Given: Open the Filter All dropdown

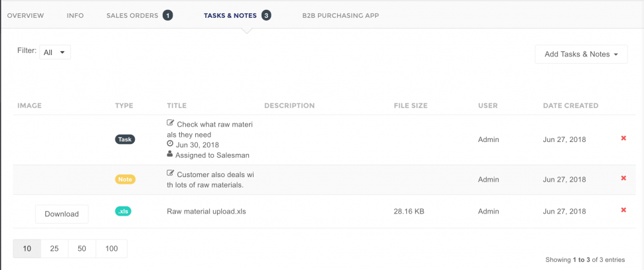Looking at the screenshot, I should [55, 52].
